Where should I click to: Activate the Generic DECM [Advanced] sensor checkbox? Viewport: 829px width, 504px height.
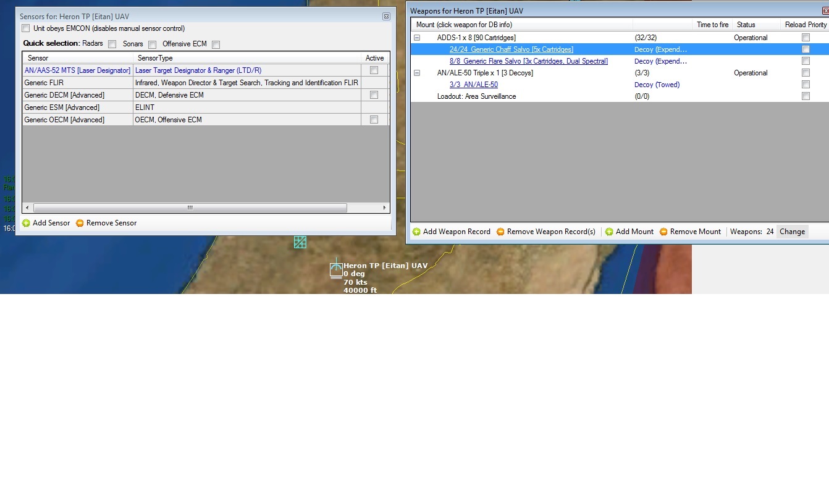(374, 95)
